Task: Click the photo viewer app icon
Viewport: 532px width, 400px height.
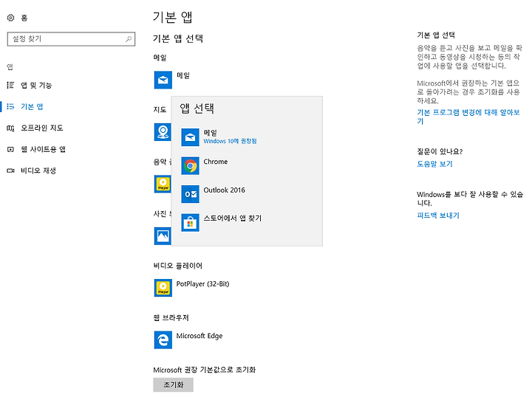Action: click(163, 236)
